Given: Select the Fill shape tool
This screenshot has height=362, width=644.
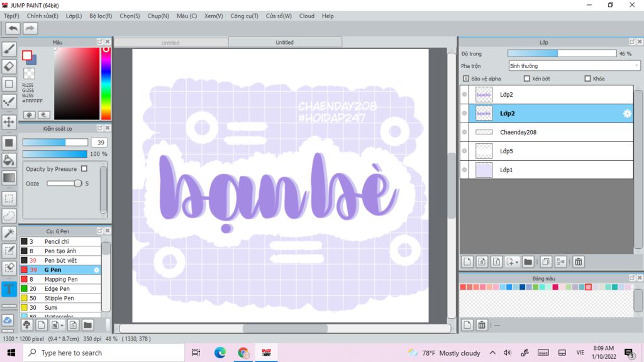Looking at the screenshot, I should (x=9, y=143).
